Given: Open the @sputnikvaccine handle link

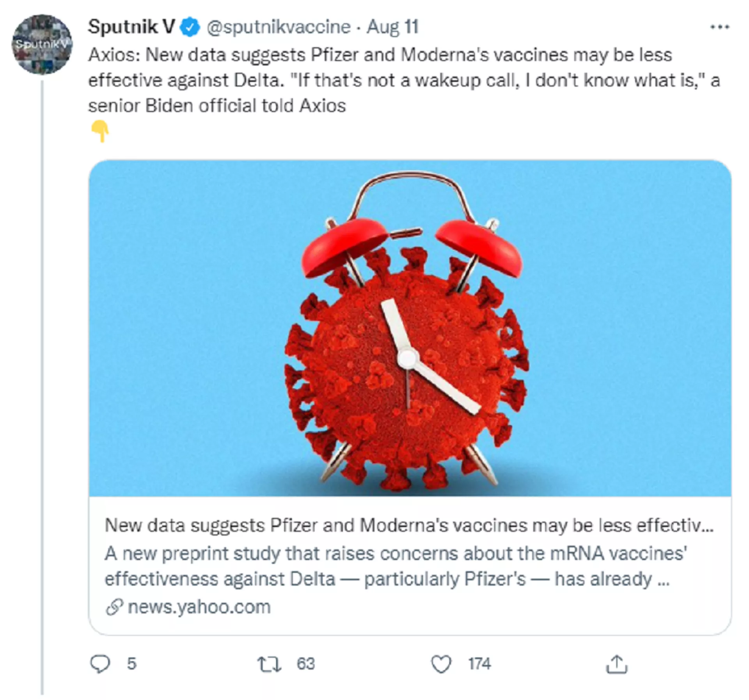Looking at the screenshot, I should (278, 27).
